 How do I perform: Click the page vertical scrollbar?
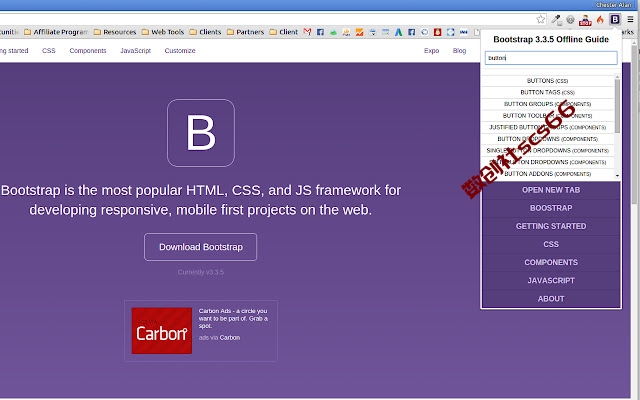click(635, 124)
